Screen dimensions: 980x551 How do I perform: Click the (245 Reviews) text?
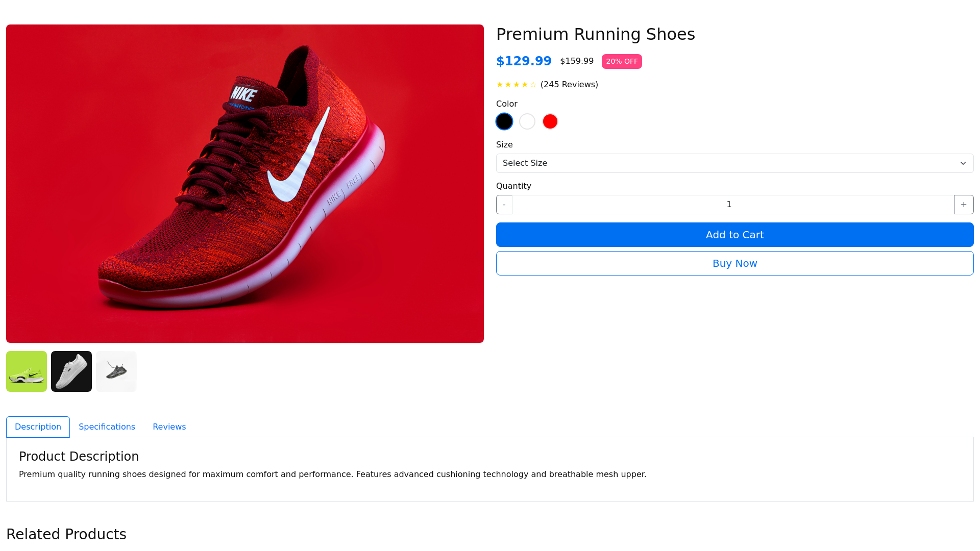click(569, 85)
